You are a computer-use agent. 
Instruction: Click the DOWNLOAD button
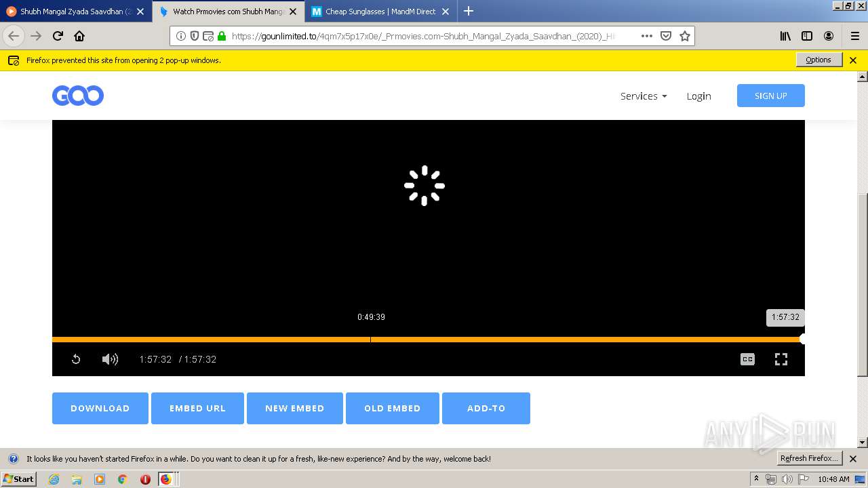(100, 408)
